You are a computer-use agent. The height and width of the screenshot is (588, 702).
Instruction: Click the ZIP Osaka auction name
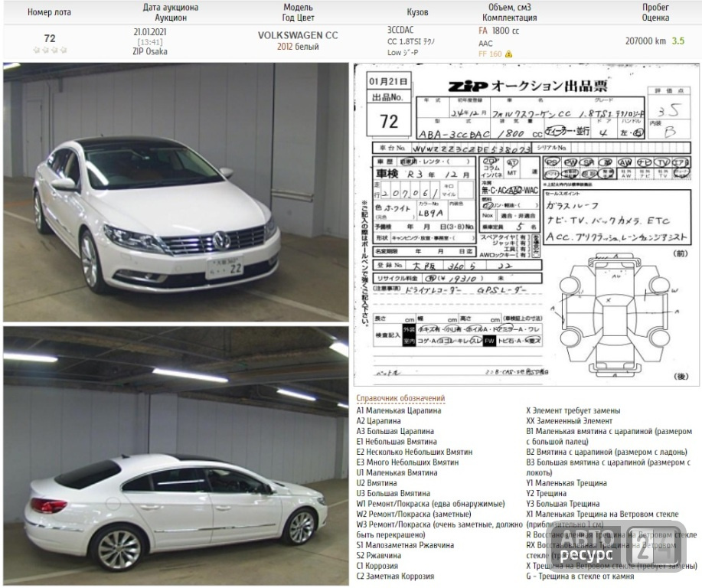coord(150,51)
